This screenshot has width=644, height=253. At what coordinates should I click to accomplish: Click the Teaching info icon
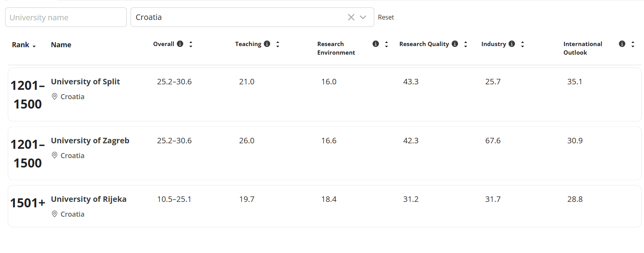(267, 44)
